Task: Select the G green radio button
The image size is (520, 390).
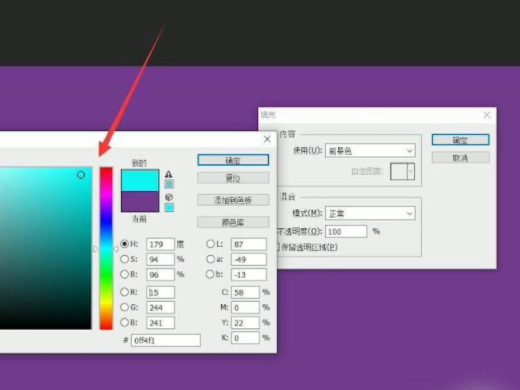Action: tap(124, 307)
